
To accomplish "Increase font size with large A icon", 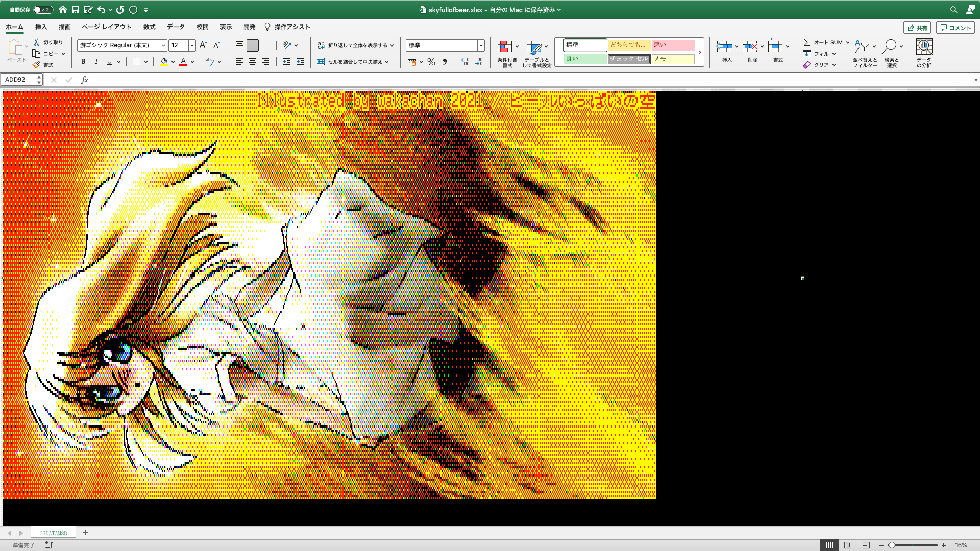I will point(203,45).
